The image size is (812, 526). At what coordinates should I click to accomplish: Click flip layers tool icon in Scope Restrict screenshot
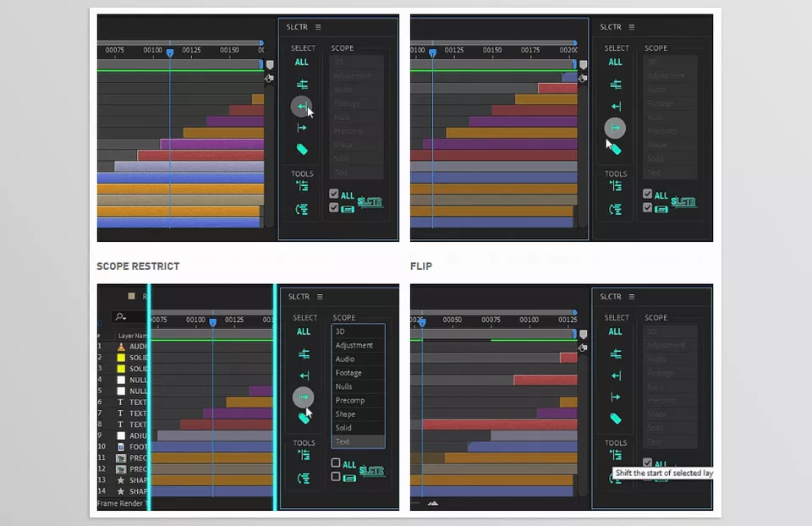point(304,479)
